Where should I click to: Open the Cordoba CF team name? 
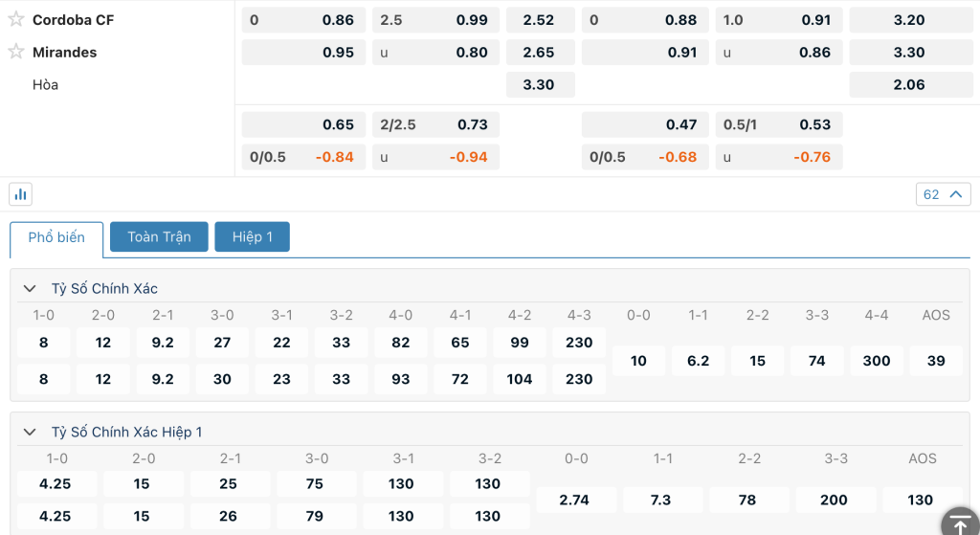click(73, 20)
